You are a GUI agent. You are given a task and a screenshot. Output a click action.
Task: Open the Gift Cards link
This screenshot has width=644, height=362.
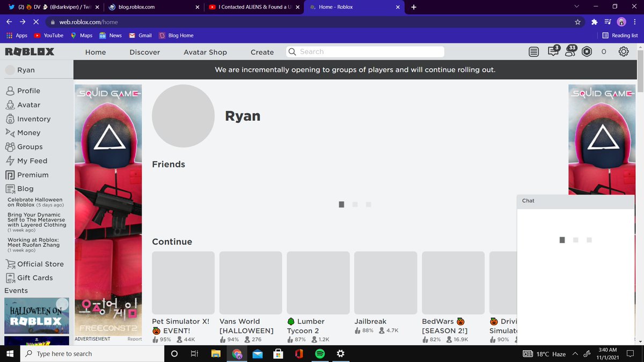(29, 278)
